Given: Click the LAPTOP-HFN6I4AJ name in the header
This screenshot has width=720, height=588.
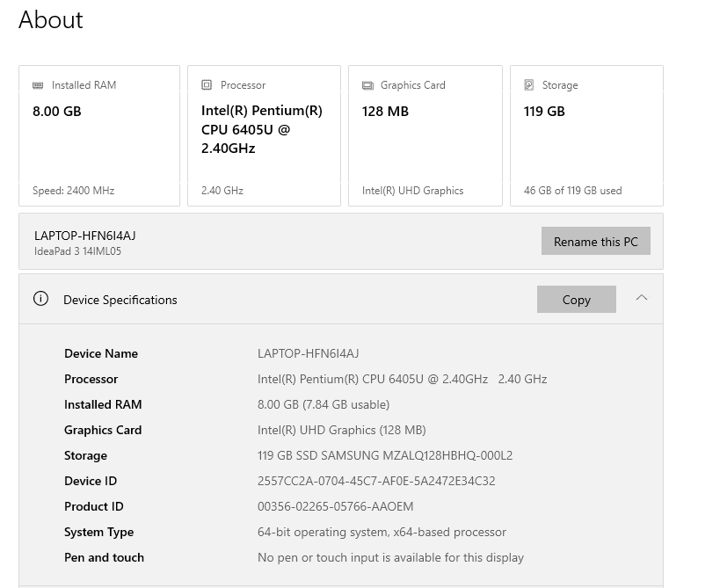Looking at the screenshot, I should pos(84,236).
